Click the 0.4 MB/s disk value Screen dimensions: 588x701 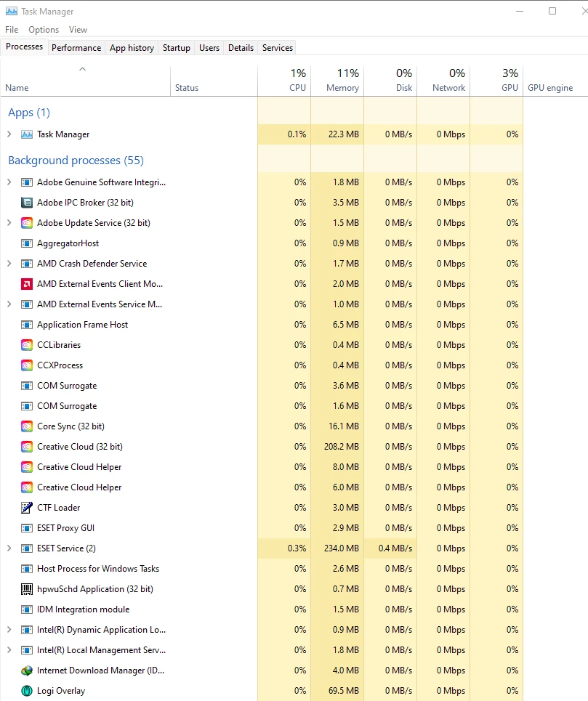tap(395, 548)
